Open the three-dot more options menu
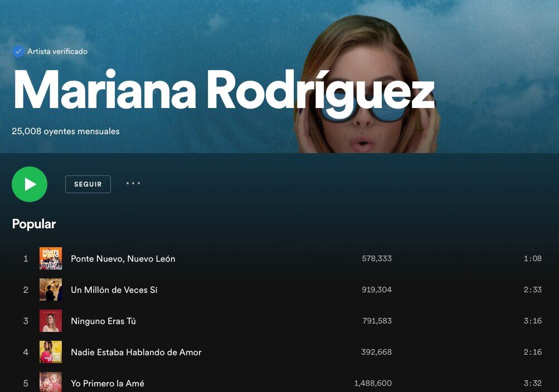 coord(133,183)
